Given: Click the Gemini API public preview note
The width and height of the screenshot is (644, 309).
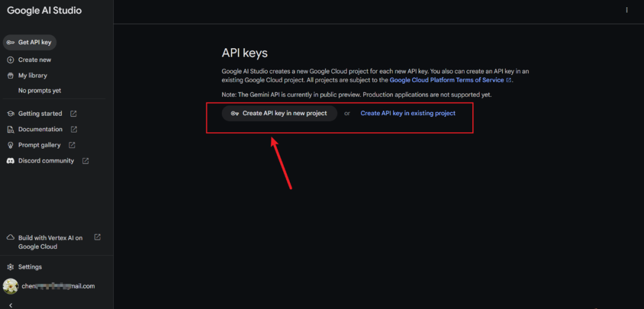Looking at the screenshot, I should click(357, 94).
